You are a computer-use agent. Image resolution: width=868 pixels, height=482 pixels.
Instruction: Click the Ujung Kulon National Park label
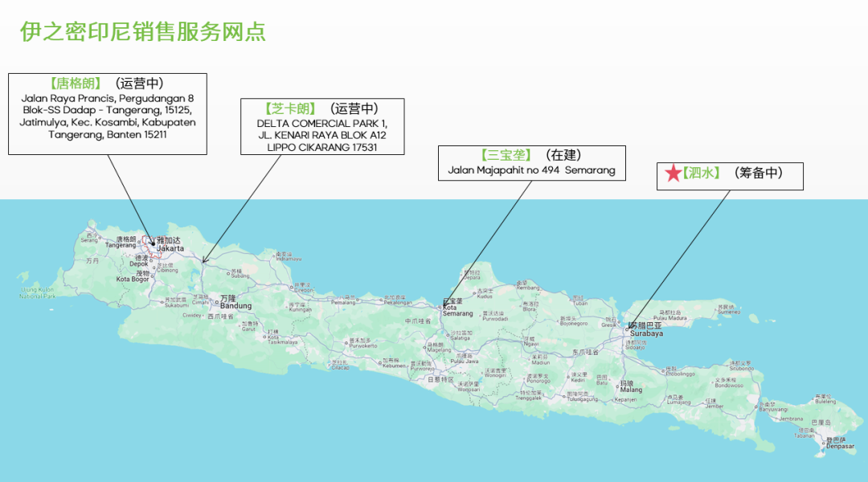38,292
